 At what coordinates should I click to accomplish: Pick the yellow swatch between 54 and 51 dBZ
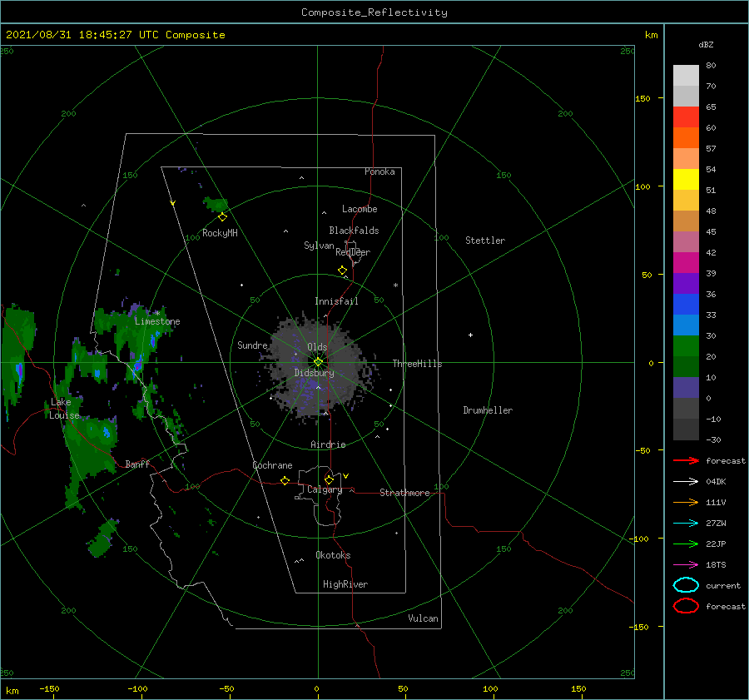(686, 179)
